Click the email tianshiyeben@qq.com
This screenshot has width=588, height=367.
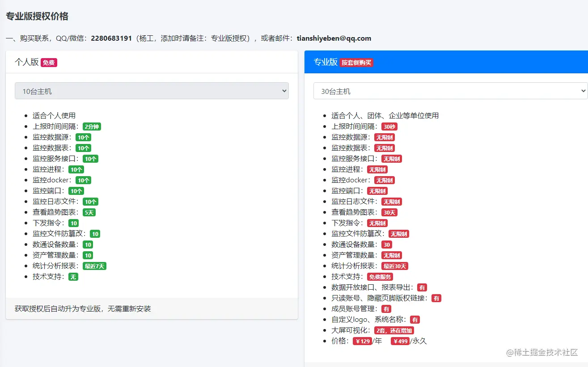pyautogui.click(x=334, y=38)
